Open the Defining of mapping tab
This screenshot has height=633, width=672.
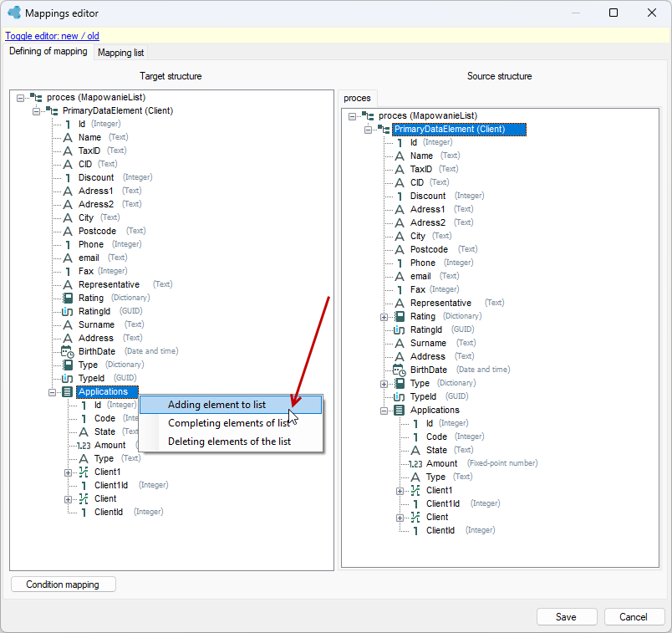coord(48,52)
